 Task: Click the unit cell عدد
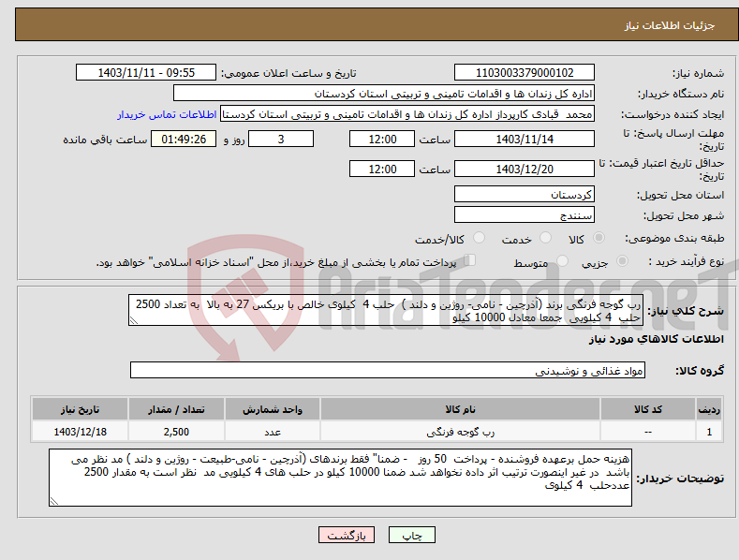pos(273,432)
